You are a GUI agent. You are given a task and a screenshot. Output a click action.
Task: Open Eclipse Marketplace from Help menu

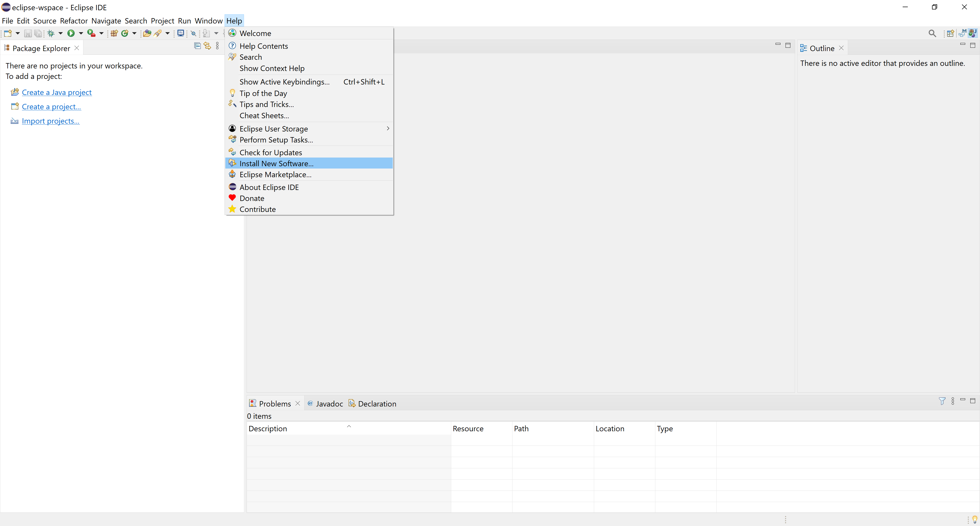[x=275, y=174]
